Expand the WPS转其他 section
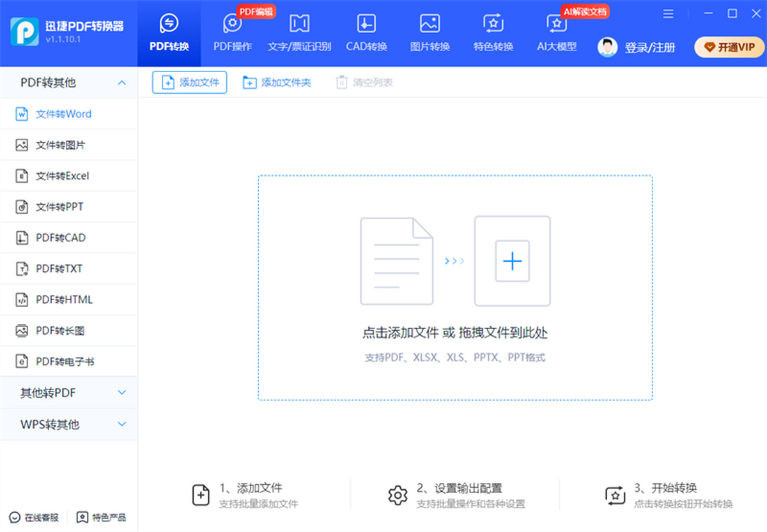Image resolution: width=767 pixels, height=532 pixels. (121, 424)
